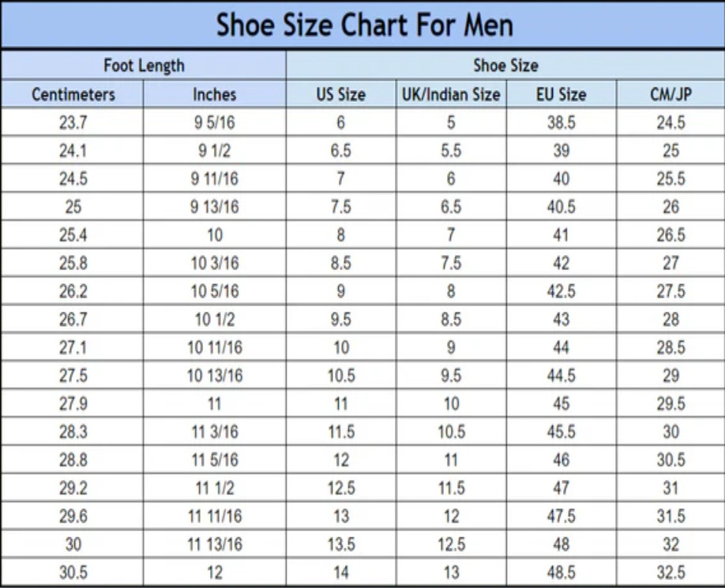Click the EU size 40.5 cell

[561, 207]
